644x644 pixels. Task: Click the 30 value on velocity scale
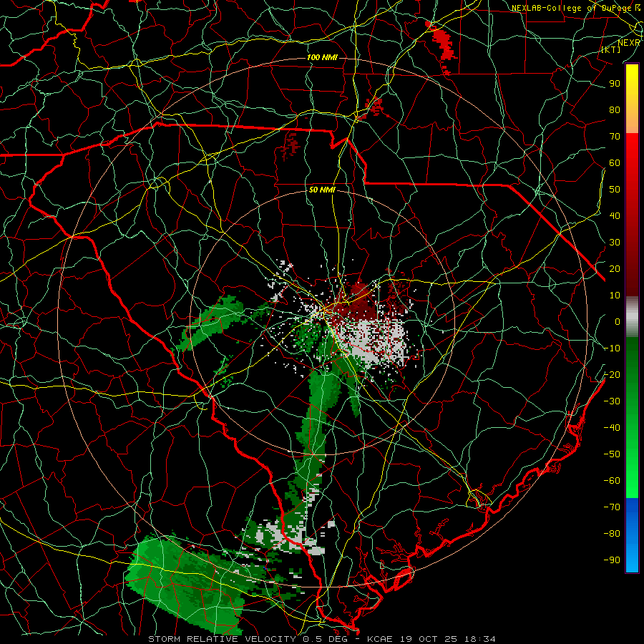tap(615, 243)
